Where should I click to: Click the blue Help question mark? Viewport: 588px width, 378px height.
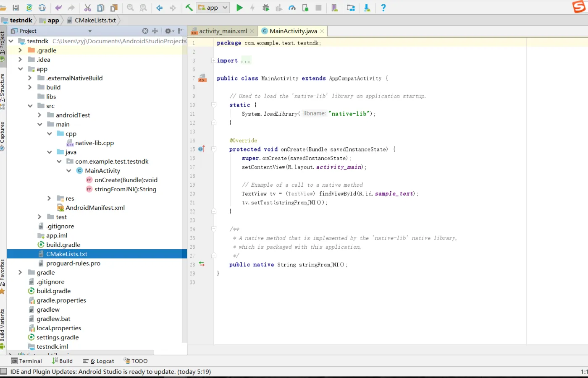pos(383,8)
